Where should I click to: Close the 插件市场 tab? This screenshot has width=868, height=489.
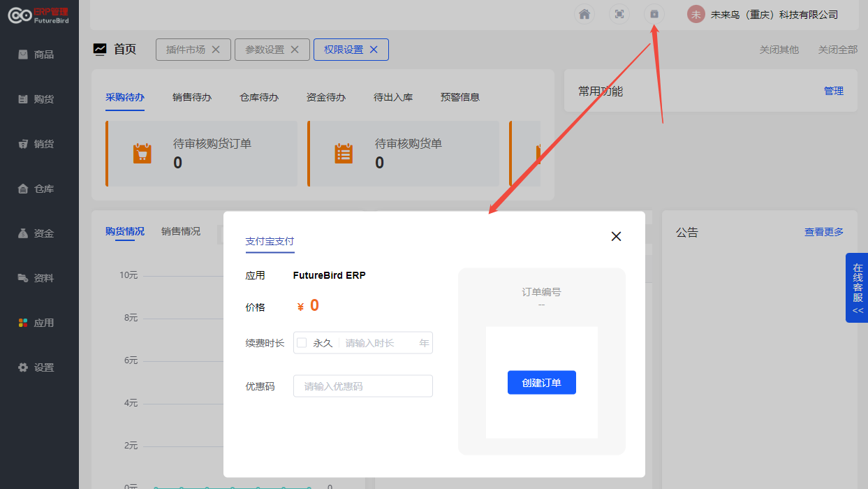click(x=216, y=50)
